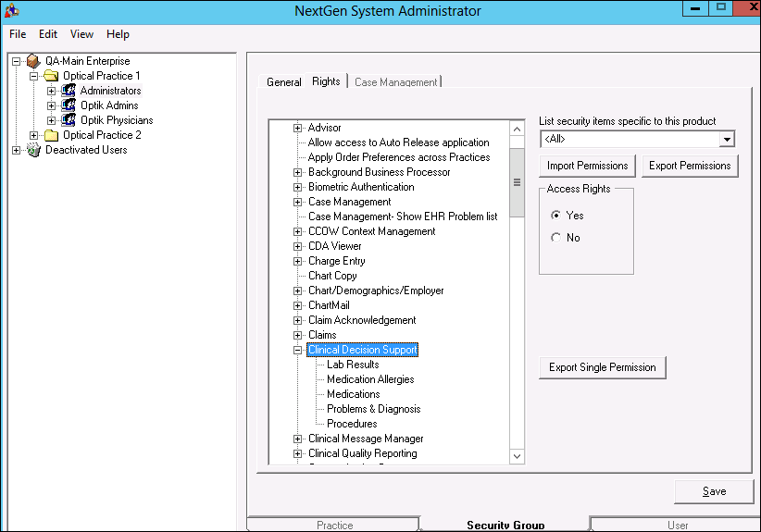Switch to the Rights tab
This screenshot has height=532, width=761.
pos(326,81)
